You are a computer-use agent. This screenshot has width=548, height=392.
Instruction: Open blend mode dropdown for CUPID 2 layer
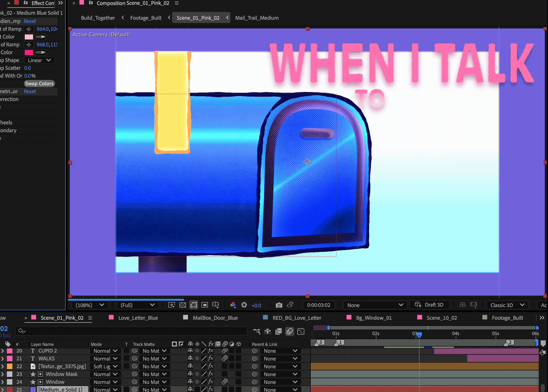tap(106, 351)
